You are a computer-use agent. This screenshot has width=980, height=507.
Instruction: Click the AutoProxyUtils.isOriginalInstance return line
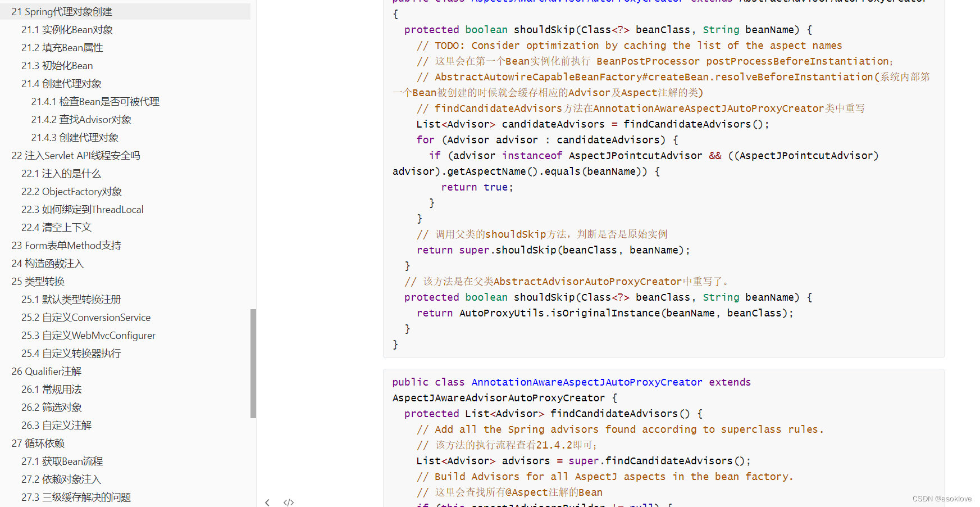point(605,313)
